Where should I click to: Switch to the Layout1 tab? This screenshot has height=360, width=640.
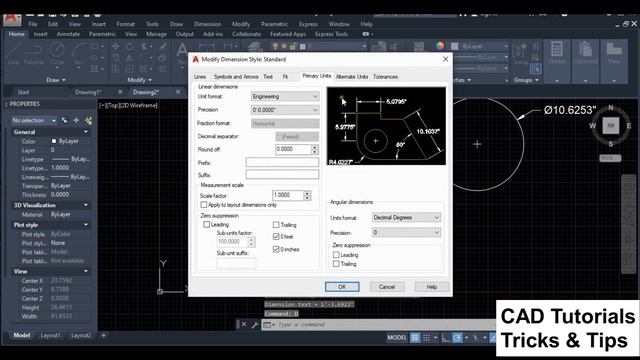(51, 336)
